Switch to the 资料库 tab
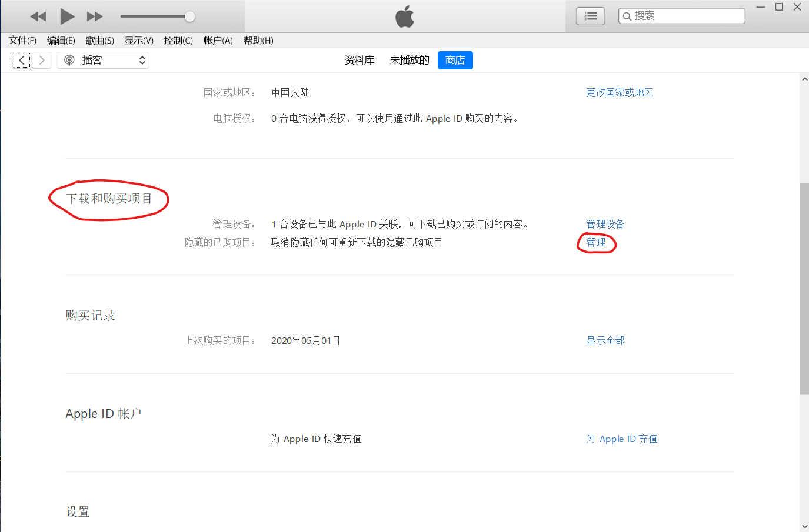Viewport: 809px width, 532px height. (359, 60)
